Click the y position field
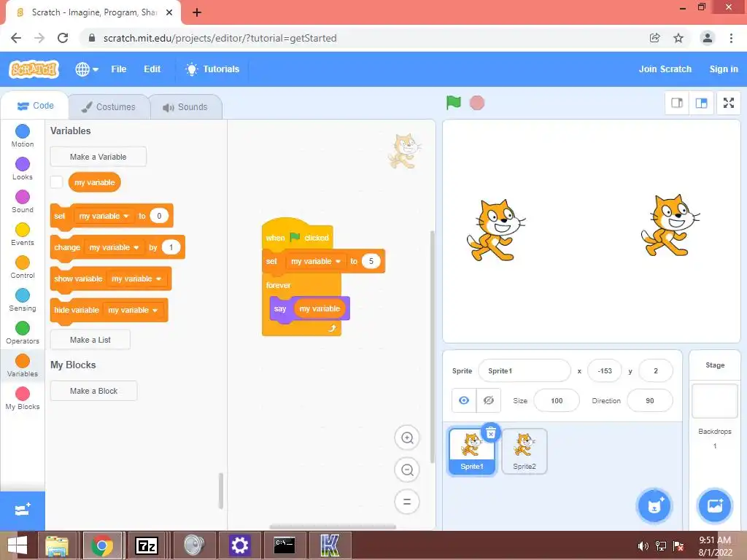 [656, 370]
